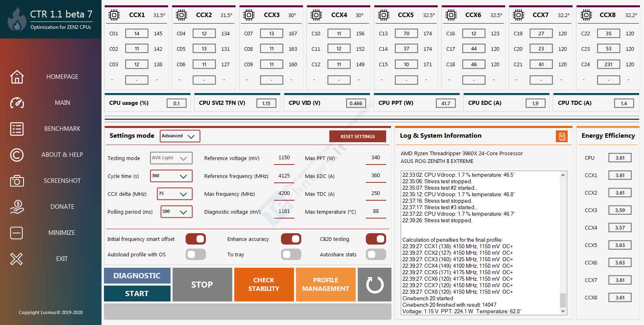Click the CCX6 chip icon

pyautogui.click(x=451, y=15)
